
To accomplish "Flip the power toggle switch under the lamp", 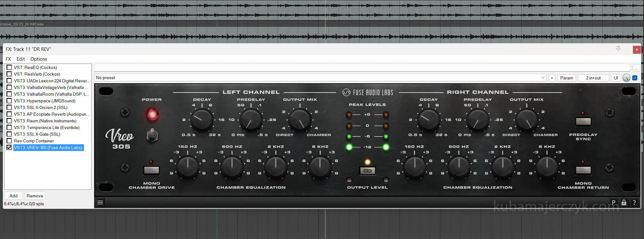I will [x=152, y=135].
